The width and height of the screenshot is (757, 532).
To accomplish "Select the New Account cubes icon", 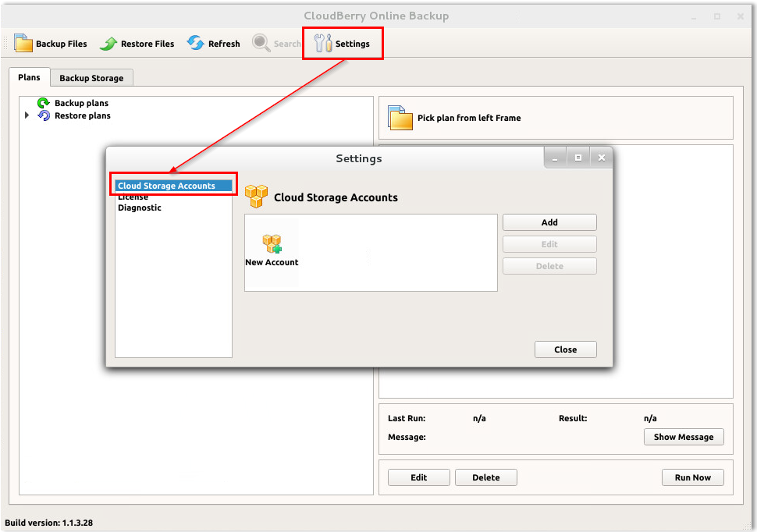I will point(272,244).
